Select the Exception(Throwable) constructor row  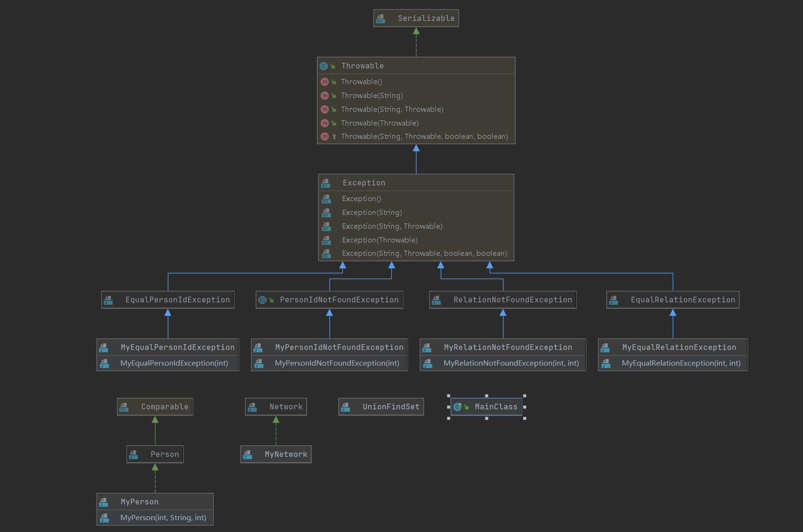coord(416,240)
